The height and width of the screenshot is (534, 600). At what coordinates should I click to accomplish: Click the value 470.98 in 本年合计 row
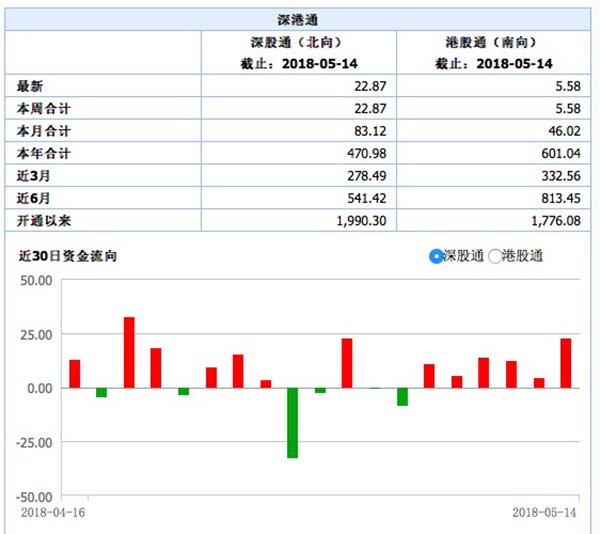click(367, 153)
